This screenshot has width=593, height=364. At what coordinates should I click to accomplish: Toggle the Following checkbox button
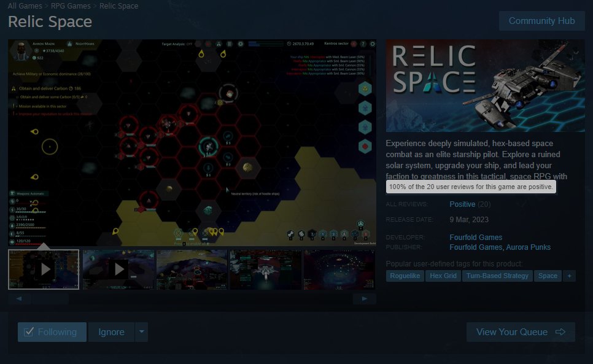click(52, 332)
